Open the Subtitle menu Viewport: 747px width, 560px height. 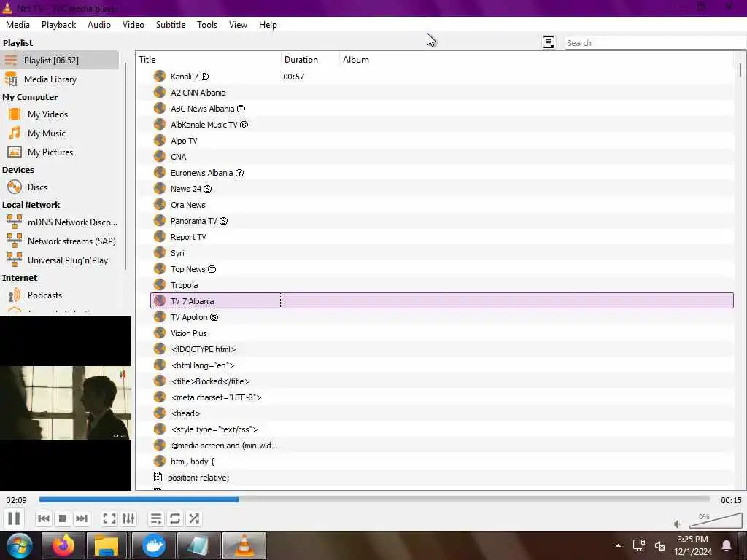tap(171, 25)
